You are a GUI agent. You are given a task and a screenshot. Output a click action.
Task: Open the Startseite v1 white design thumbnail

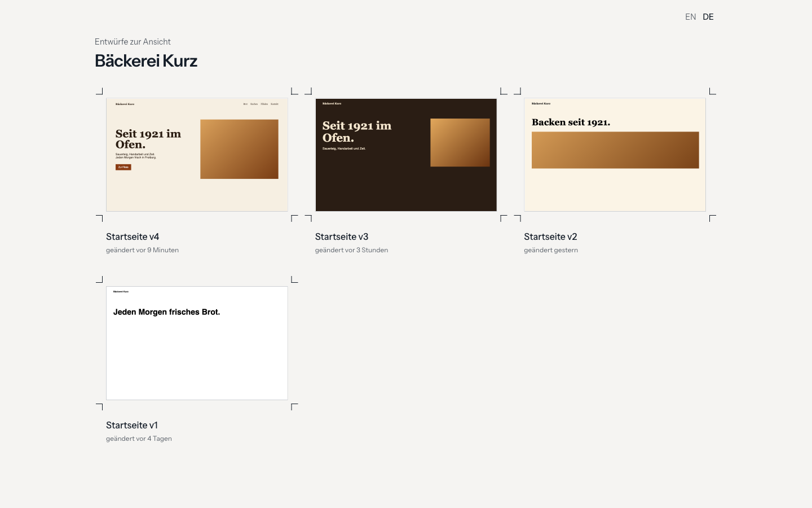197,343
